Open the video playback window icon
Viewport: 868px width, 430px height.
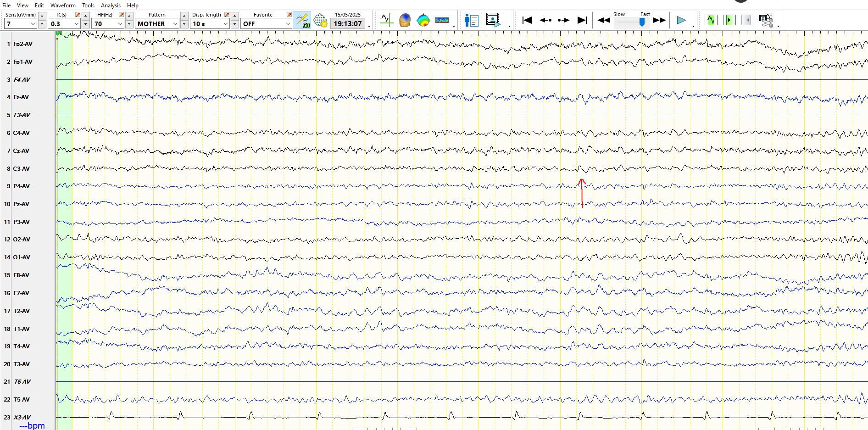[x=493, y=20]
